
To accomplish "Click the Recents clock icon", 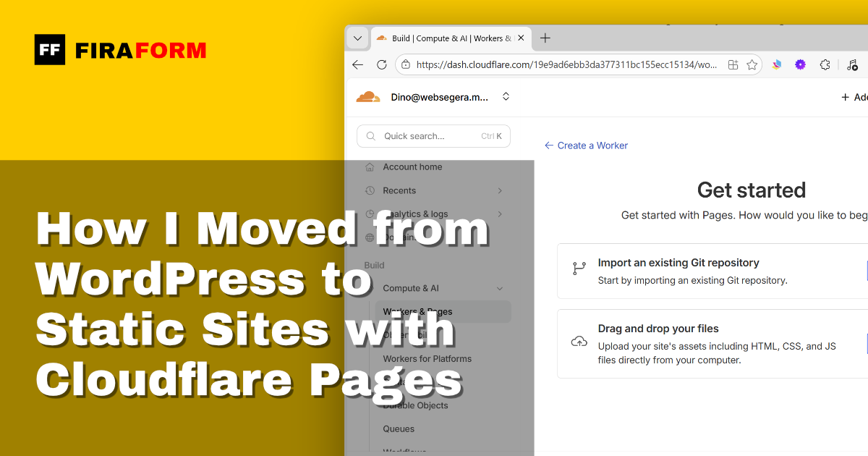I will click(370, 190).
